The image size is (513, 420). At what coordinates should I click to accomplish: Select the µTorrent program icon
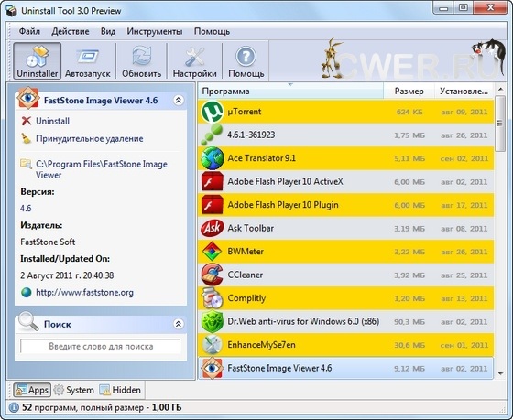pyautogui.click(x=212, y=112)
